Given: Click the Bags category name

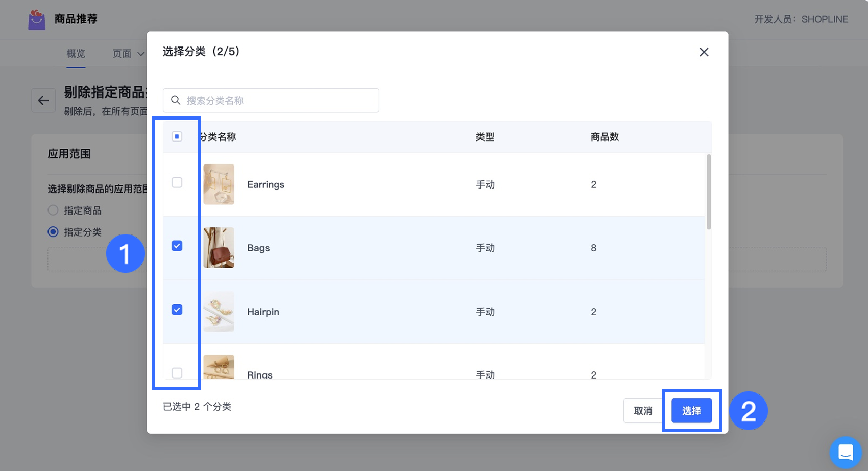Looking at the screenshot, I should [x=258, y=248].
